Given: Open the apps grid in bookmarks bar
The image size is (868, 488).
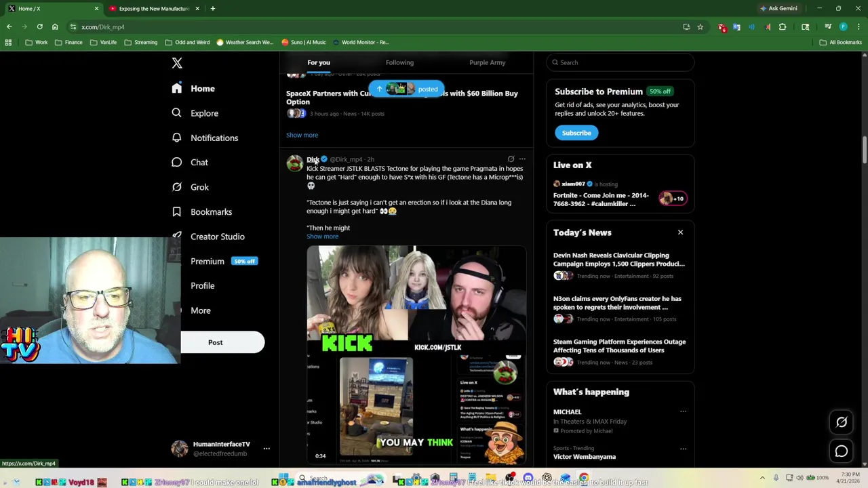Looking at the screenshot, I should (x=8, y=42).
